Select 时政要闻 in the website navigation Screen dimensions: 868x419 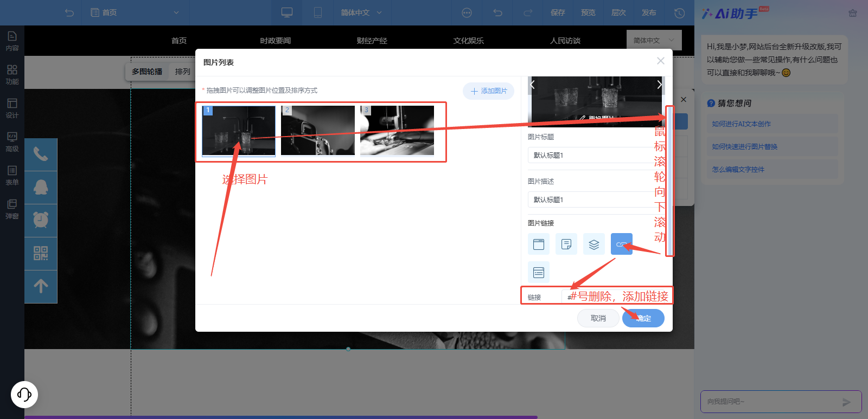point(276,41)
